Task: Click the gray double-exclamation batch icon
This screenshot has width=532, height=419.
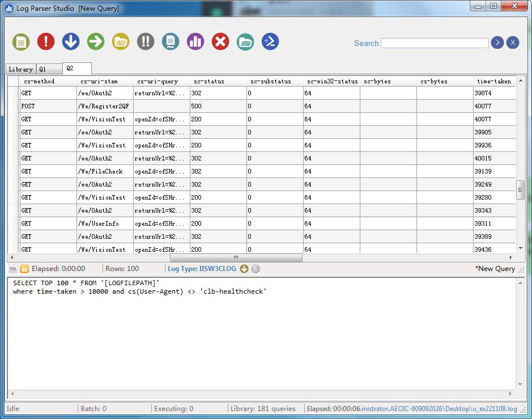Action: coord(146,42)
